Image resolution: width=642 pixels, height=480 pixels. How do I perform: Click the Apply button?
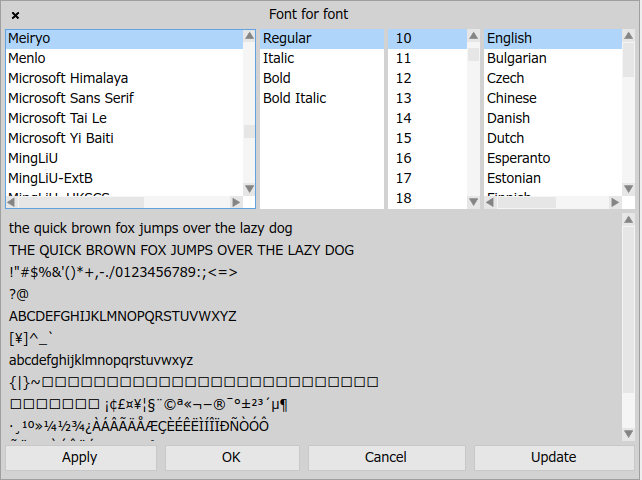[x=81, y=457]
